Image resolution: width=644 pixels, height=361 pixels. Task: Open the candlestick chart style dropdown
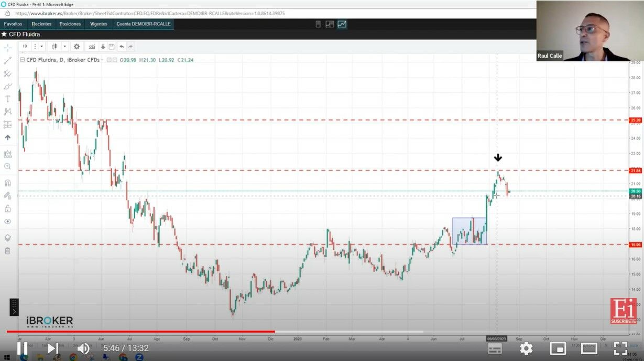(65, 46)
